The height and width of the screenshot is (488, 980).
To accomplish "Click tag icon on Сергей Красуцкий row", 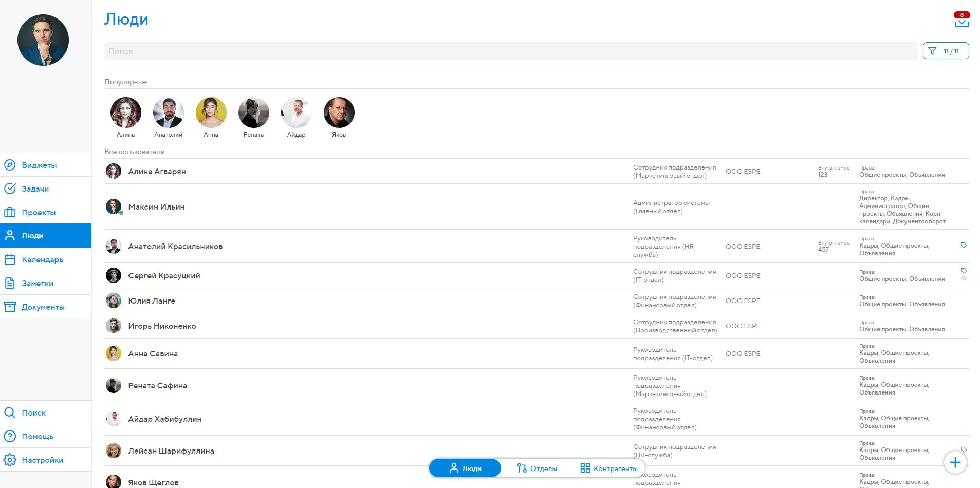I will [x=964, y=271].
